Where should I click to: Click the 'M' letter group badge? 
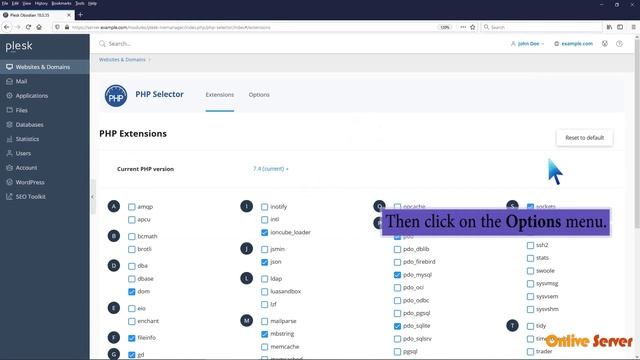(247, 321)
